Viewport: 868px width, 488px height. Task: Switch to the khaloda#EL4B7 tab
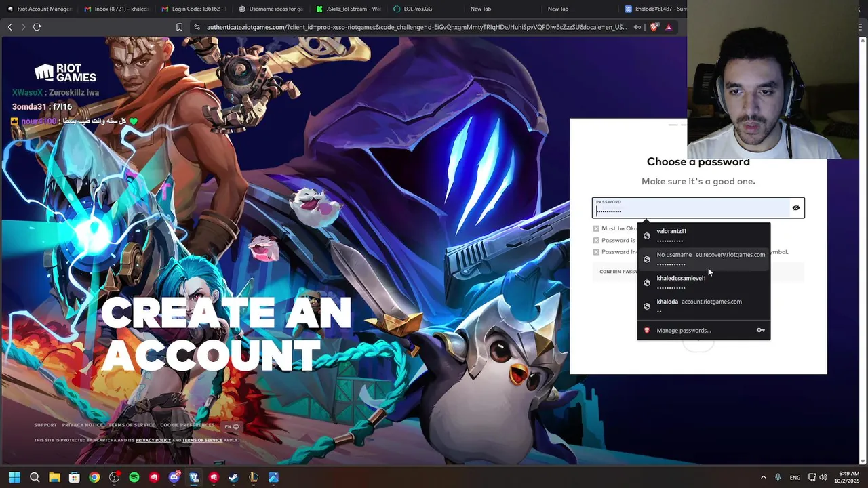(654, 9)
